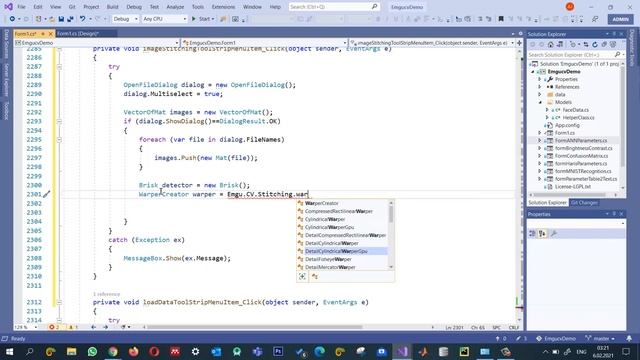Image resolution: width=640 pixels, height=360 pixels.
Task: Click the Solution Explorer Home icon
Action: tap(551, 44)
